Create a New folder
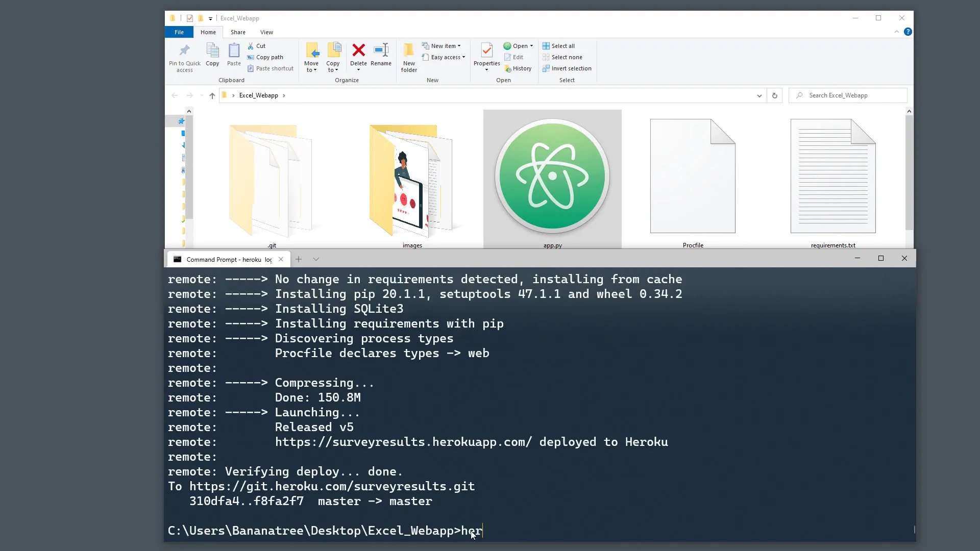Viewport: 980px width, 551px height. click(408, 56)
